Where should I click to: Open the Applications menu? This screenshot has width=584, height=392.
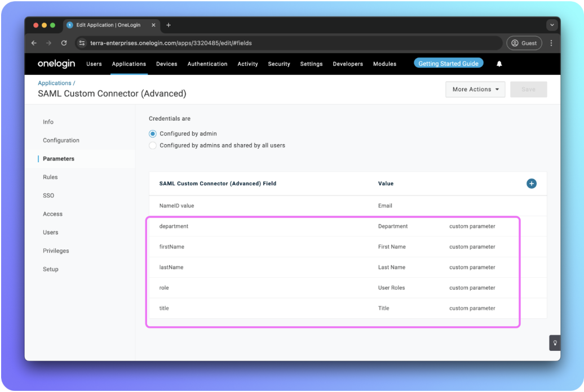[129, 64]
